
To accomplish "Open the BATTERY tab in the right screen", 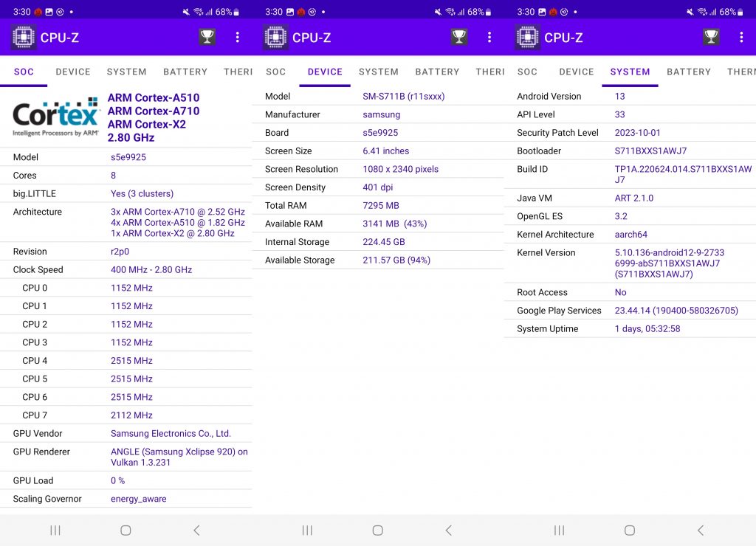I will 689,72.
